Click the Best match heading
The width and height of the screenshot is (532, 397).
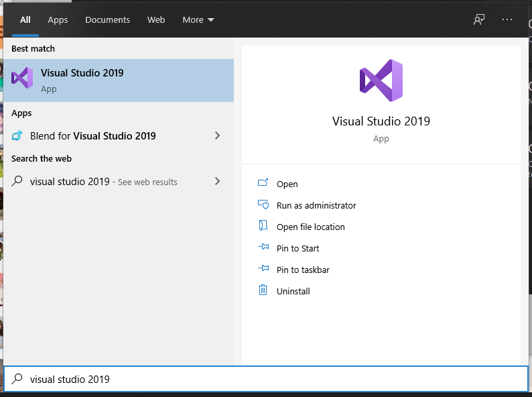(33, 48)
